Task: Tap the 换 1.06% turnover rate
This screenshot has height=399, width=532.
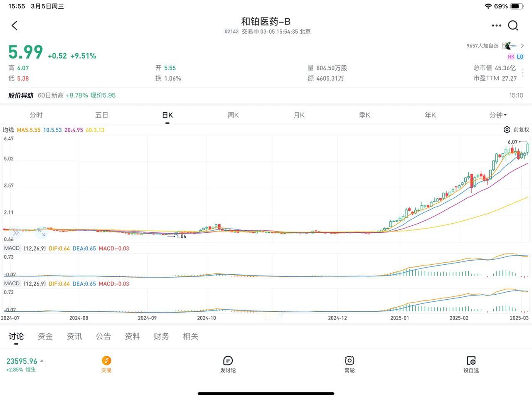Action: (168, 78)
